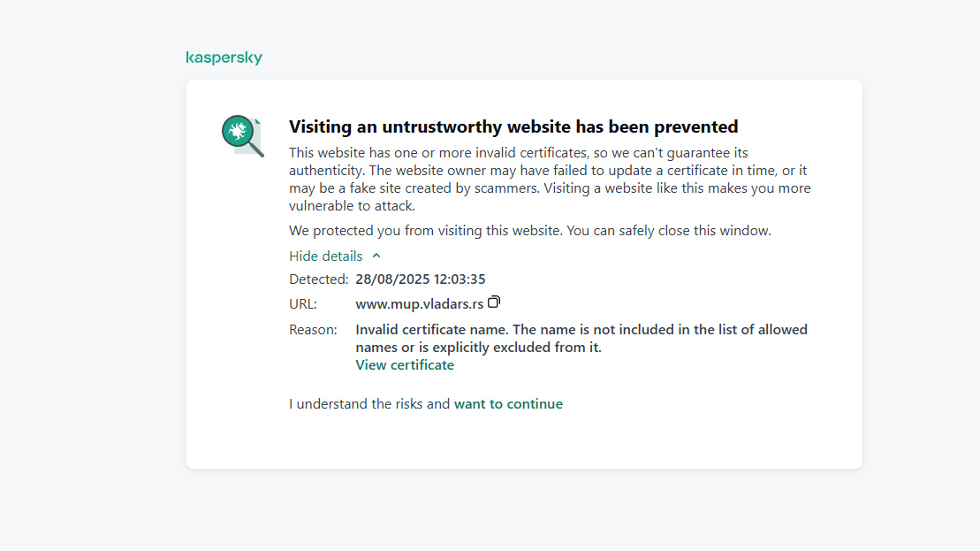Click the "I understand the risks and" text
The height and width of the screenshot is (551, 980).
369,404
